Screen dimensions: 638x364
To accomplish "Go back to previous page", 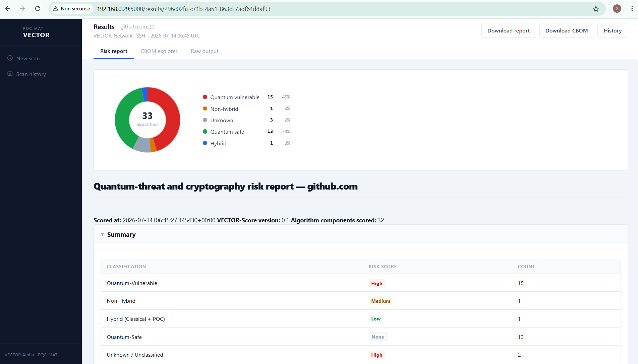I will pos(8,9).
